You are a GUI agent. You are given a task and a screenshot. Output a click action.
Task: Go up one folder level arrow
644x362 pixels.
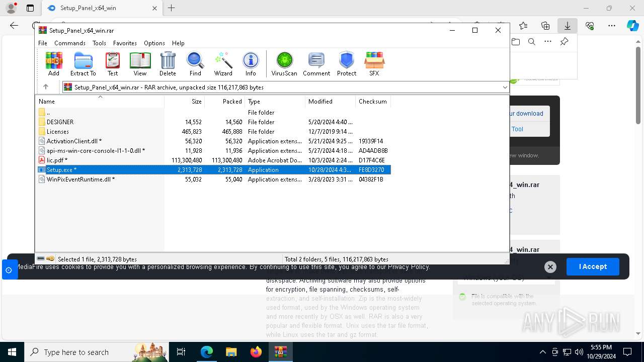46,87
